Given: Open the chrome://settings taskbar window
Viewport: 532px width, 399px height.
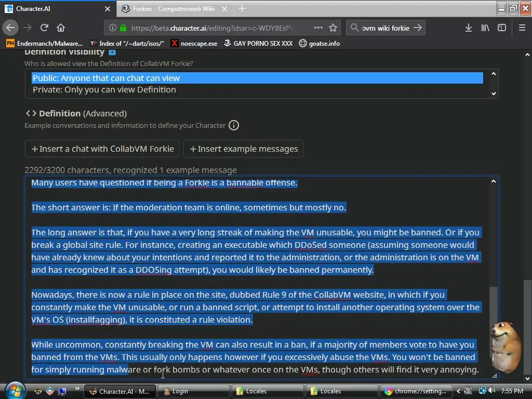Looking at the screenshot, I should pos(416,391).
